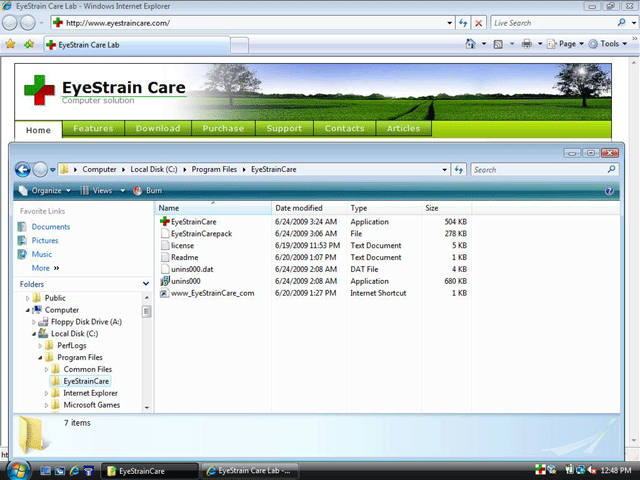The image size is (640, 480).
Task: Refresh the Explorer folder view
Action: click(459, 169)
